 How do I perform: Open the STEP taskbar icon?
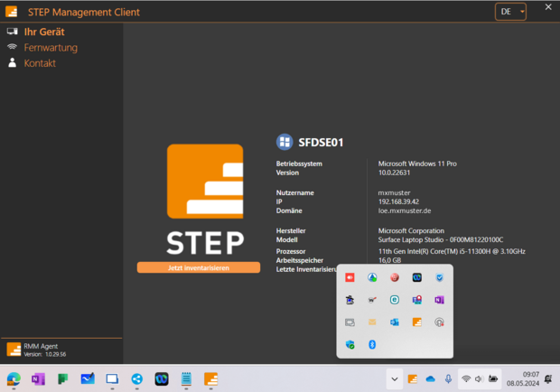click(210, 378)
